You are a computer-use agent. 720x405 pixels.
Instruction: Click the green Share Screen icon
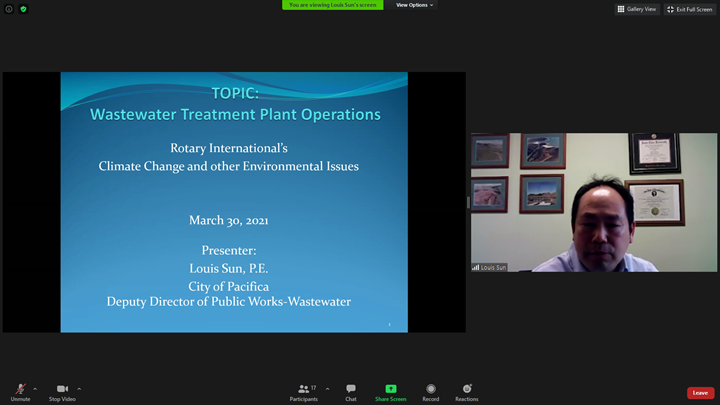pos(391,388)
